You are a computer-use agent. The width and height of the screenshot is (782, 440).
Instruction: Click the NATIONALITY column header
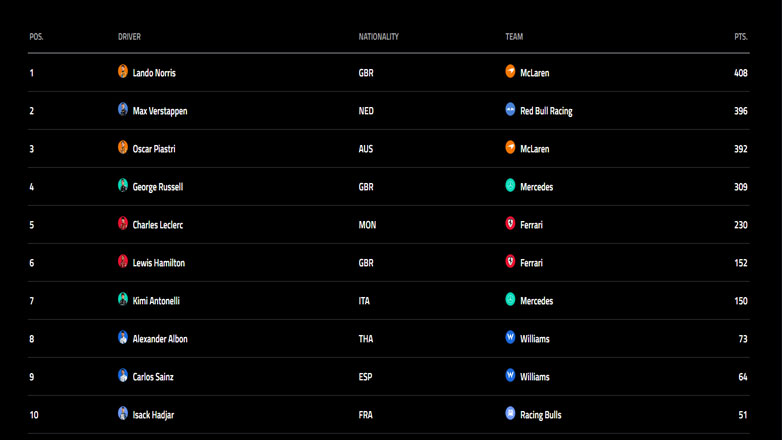point(379,37)
